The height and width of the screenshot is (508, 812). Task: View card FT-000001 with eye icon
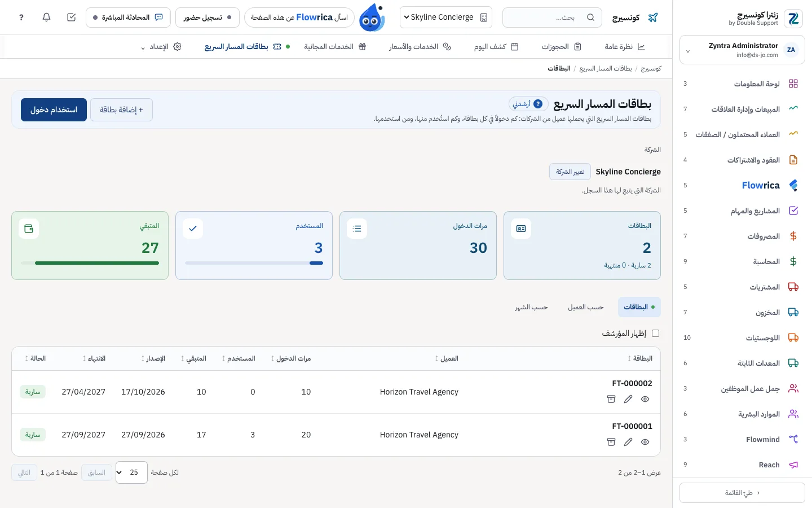645,442
